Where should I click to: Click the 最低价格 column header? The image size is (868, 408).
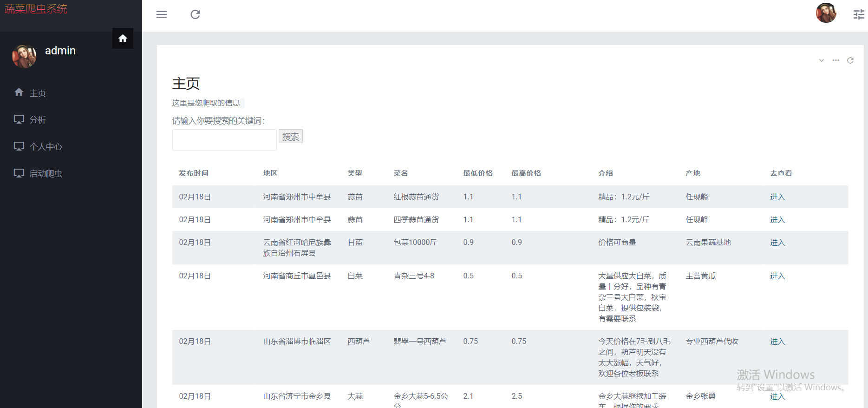tap(478, 173)
